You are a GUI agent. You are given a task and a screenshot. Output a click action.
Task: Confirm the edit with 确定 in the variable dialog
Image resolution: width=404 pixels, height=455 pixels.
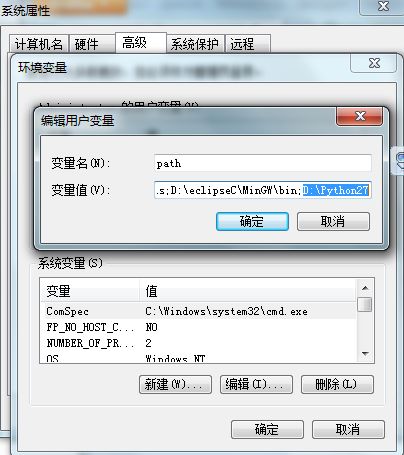252,221
